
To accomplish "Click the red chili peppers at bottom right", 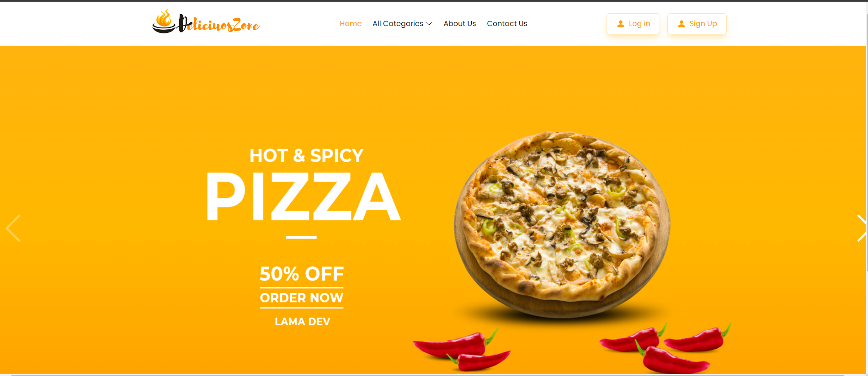I will point(665,348).
